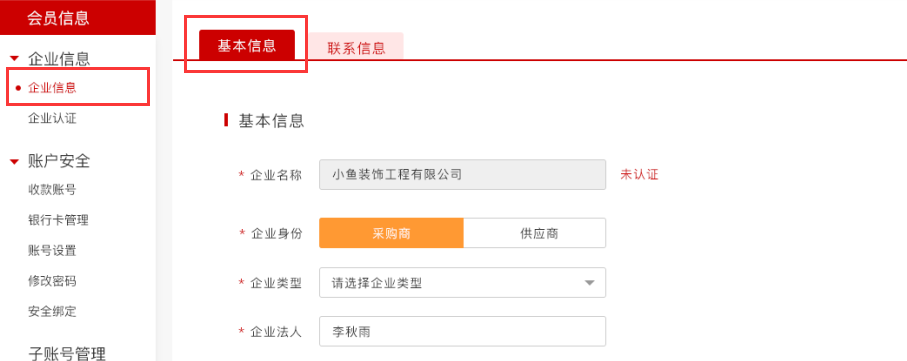Collapse the 企业信息 section arrow
This screenshot has height=361, width=907.
(15, 58)
